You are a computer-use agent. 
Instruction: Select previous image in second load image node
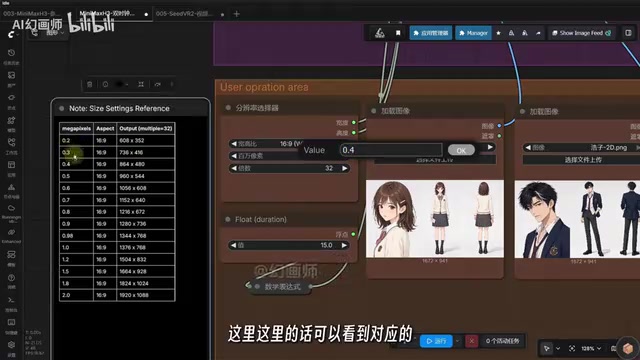click(x=528, y=147)
